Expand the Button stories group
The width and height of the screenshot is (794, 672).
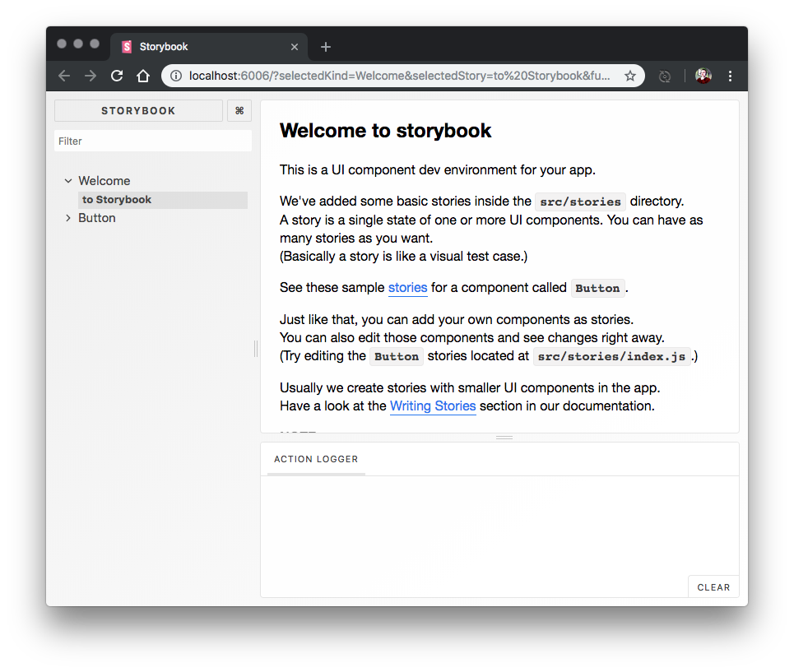pos(68,218)
